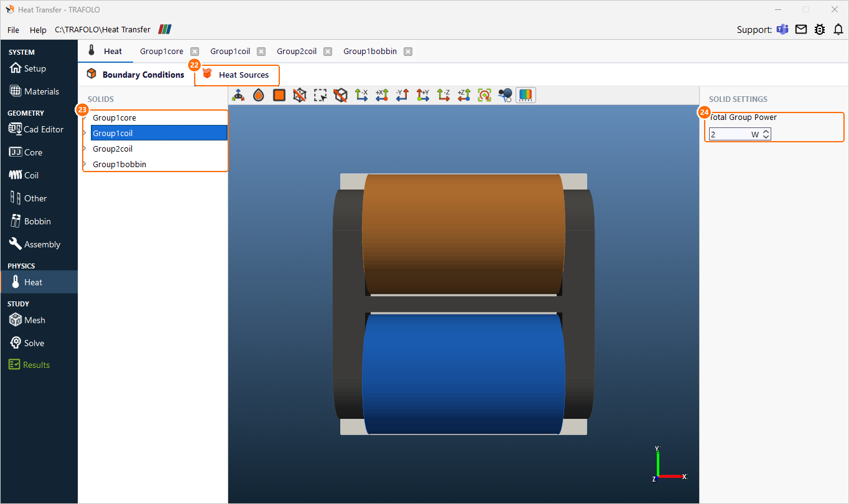Open the Help menu
849x504 pixels.
(x=38, y=30)
